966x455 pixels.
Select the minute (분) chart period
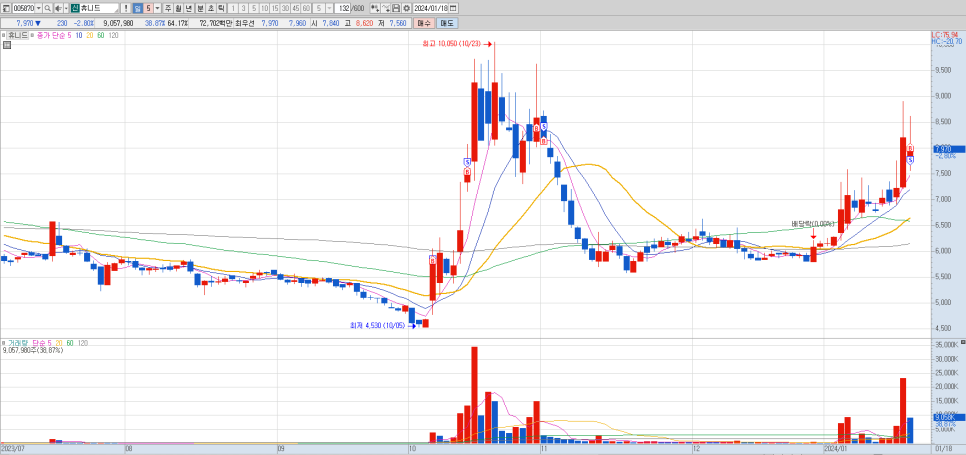[x=200, y=8]
